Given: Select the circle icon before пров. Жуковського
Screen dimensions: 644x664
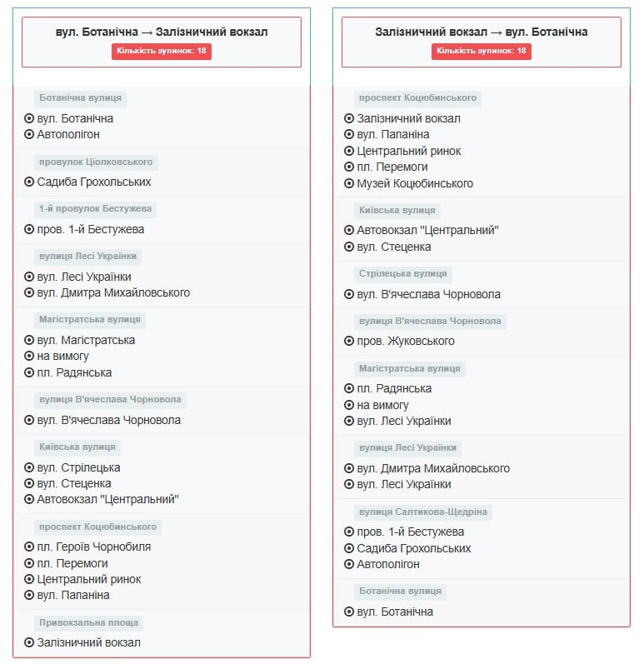Looking at the screenshot, I should coord(349,341).
